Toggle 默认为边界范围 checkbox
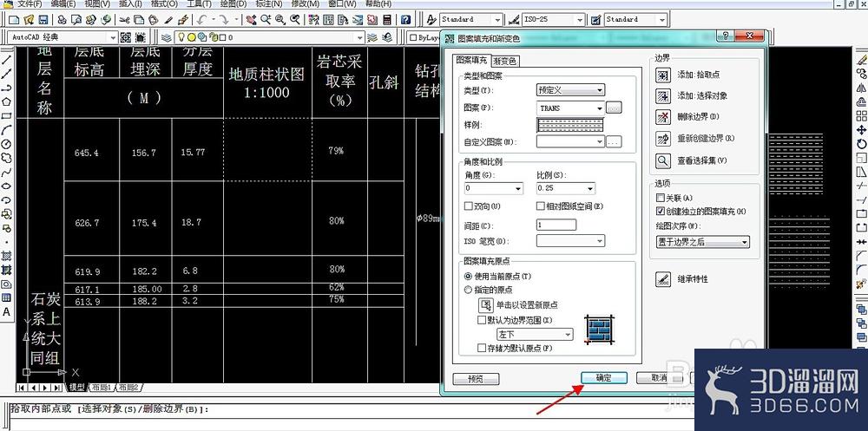The height and width of the screenshot is (431, 868). pyautogui.click(x=482, y=320)
